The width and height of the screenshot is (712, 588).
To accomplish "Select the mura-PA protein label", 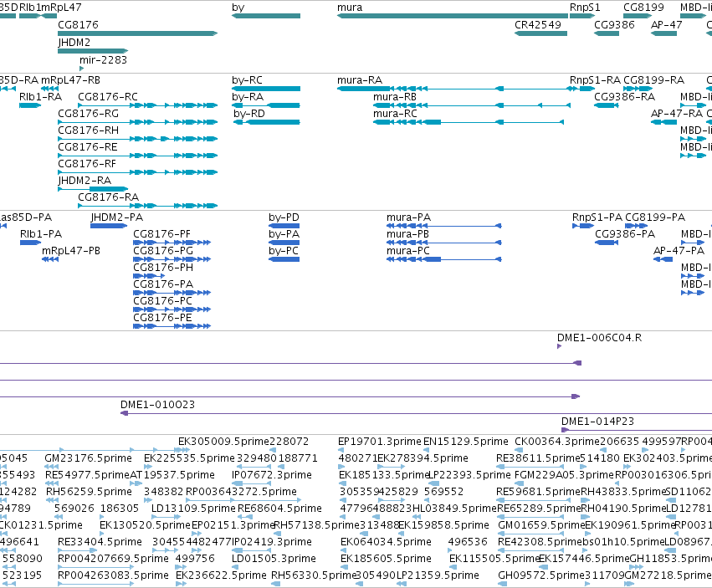I will coord(408,217).
